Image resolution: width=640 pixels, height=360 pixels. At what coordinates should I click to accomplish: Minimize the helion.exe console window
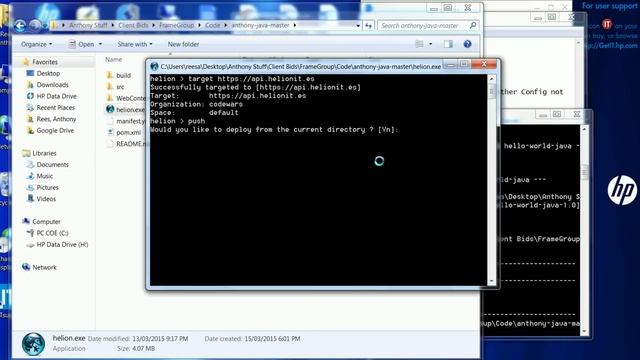[450, 64]
